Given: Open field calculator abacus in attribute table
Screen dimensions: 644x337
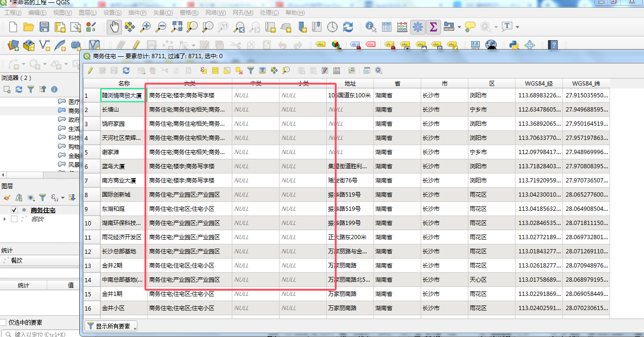Looking at the screenshot, I should 337,70.
